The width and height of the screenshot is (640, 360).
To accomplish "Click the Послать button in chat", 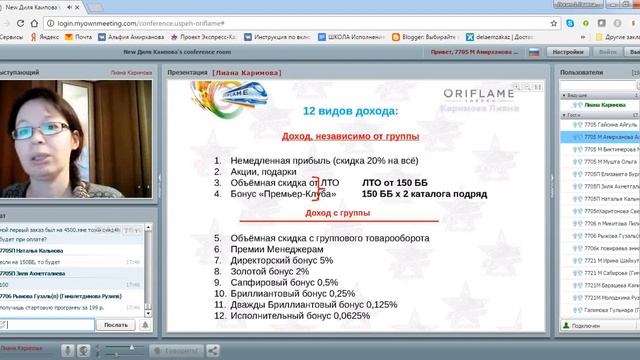I will (x=116, y=325).
